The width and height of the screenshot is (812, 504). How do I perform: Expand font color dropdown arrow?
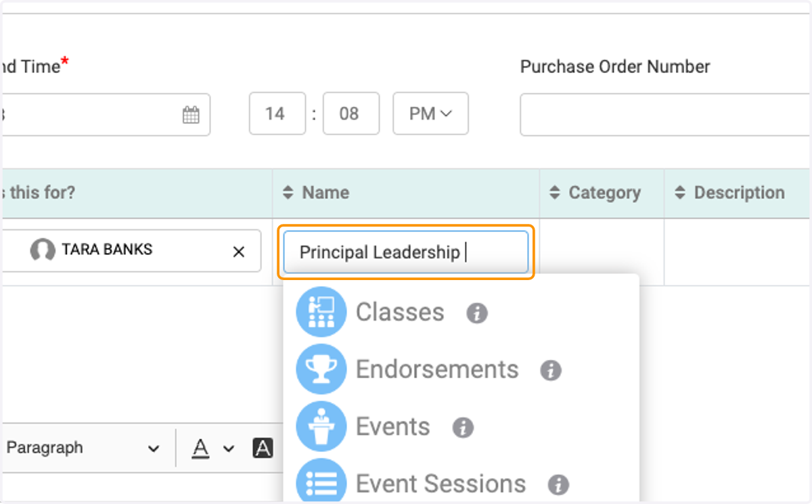229,449
